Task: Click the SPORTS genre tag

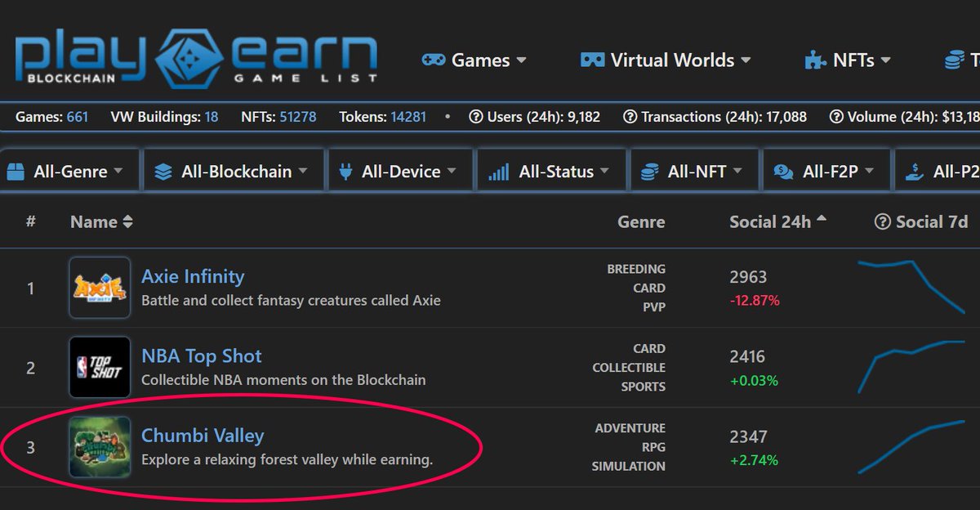Action: pos(644,387)
